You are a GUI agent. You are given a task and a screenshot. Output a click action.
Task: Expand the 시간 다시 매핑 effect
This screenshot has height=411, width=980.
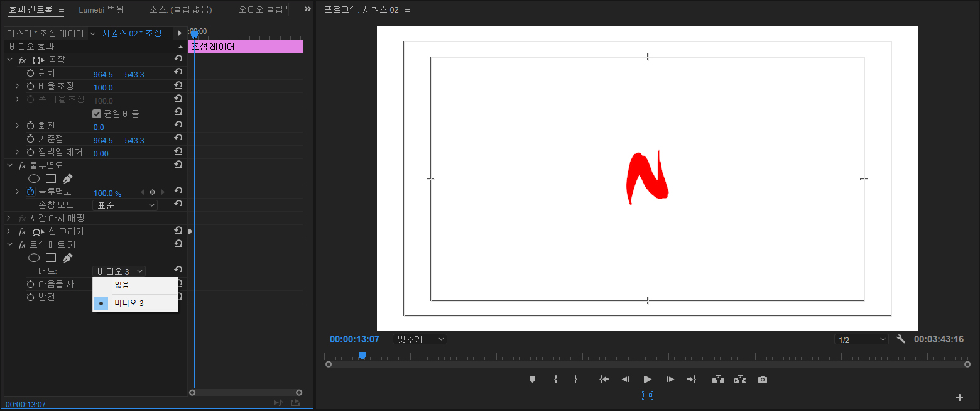click(9, 218)
